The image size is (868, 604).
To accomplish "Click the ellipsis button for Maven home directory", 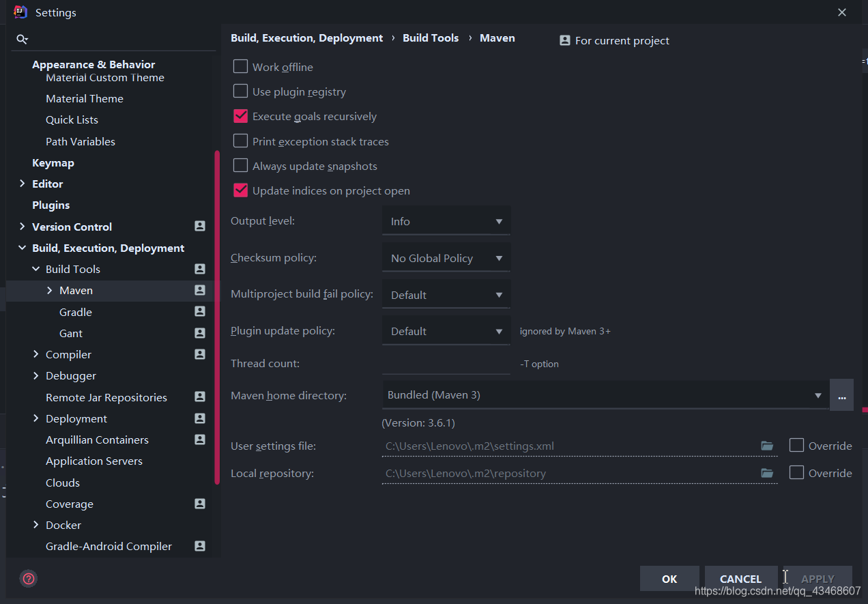I will tap(841, 396).
